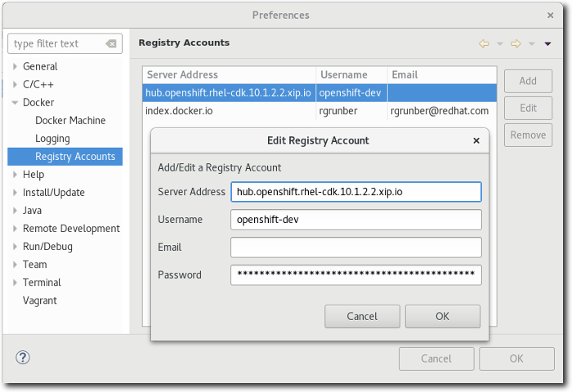This screenshot has height=392, width=572.
Task: Click into the Password field
Action: [355, 275]
